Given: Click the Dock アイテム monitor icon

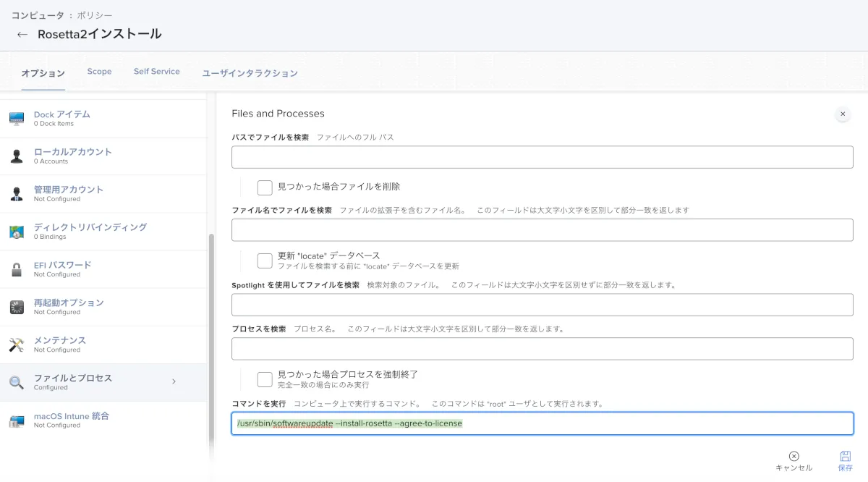Looking at the screenshot, I should [x=17, y=119].
